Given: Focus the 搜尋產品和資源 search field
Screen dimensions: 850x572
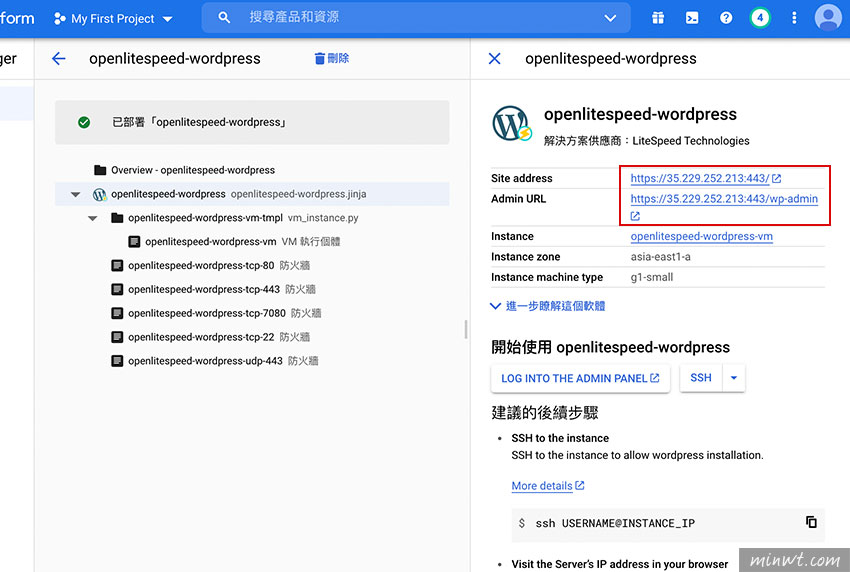Looking at the screenshot, I should [x=416, y=17].
